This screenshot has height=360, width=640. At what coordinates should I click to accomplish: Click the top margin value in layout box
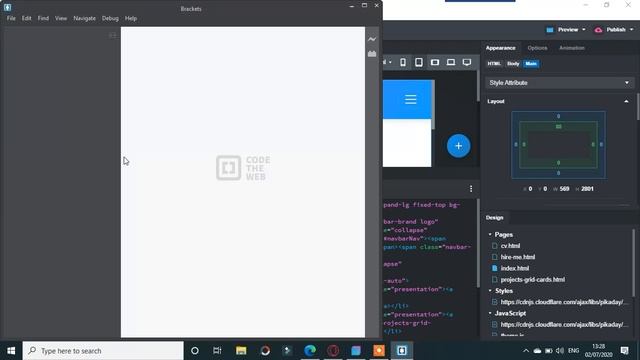[x=558, y=116]
